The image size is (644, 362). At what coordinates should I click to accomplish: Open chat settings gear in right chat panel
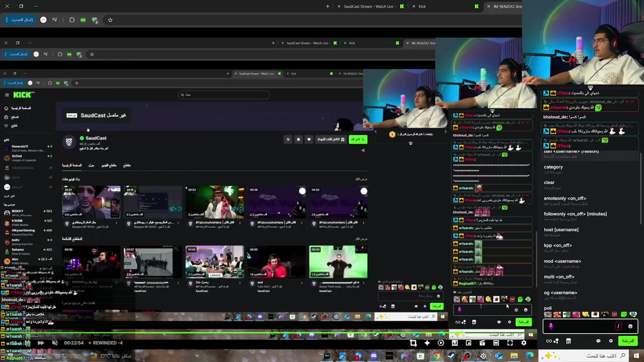(x=611, y=341)
